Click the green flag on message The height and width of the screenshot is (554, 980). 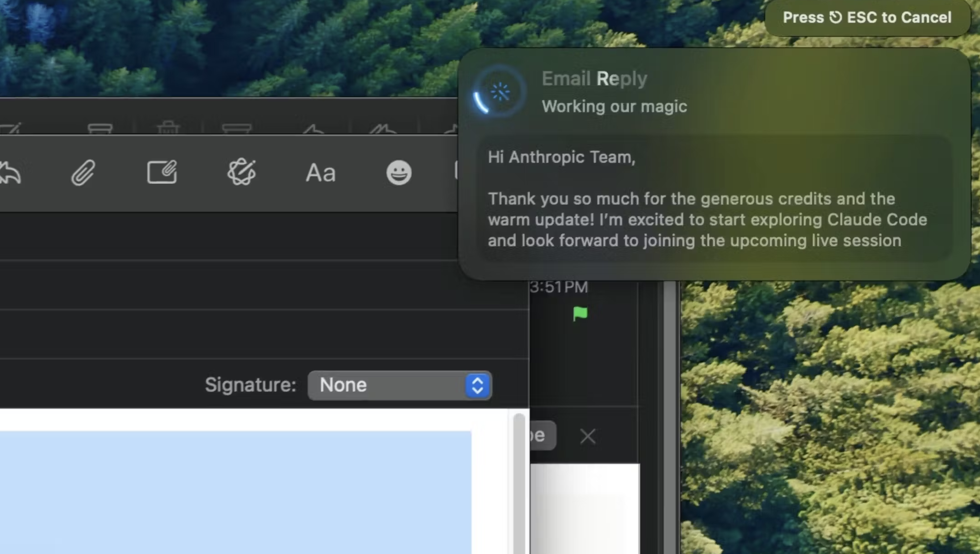tap(580, 314)
